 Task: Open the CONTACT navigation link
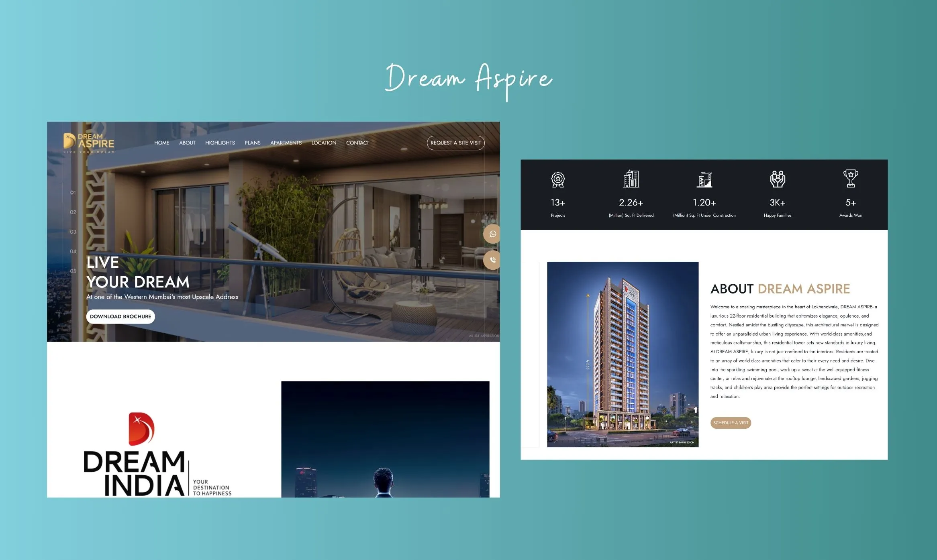click(x=357, y=143)
